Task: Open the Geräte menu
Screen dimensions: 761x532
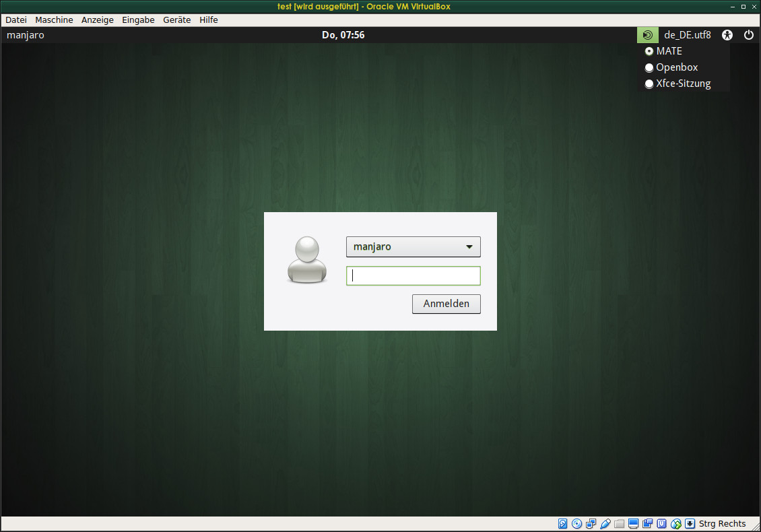Action: (176, 20)
